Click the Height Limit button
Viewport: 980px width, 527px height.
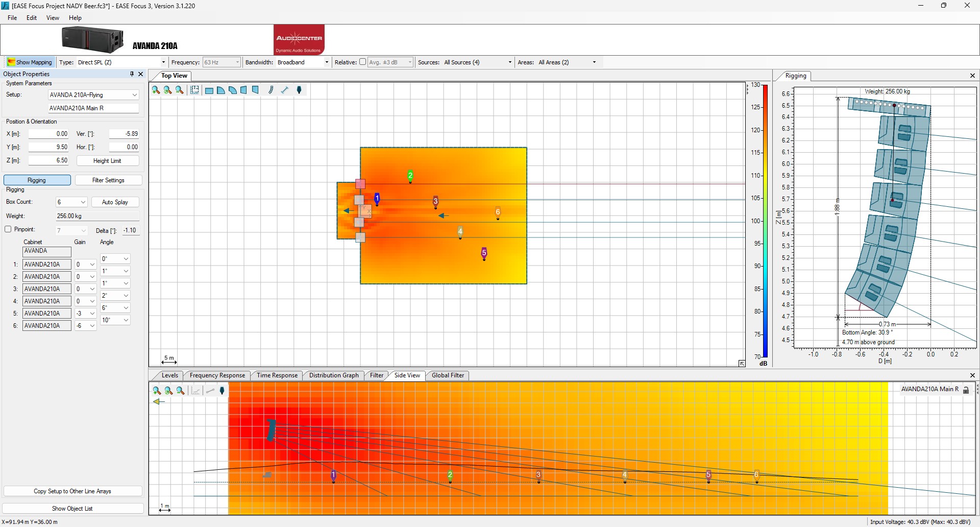[108, 161]
